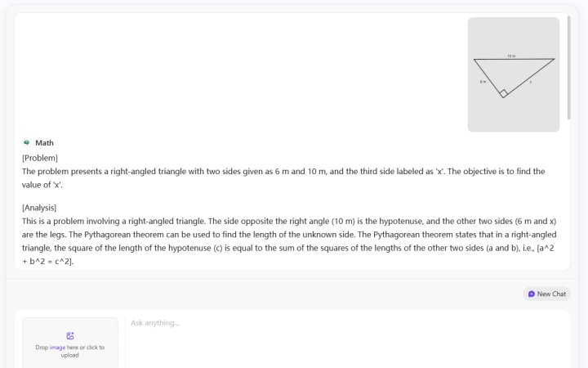This screenshot has width=588, height=368.
Task: Click the '6 m' side label in diagram
Action: click(x=483, y=82)
